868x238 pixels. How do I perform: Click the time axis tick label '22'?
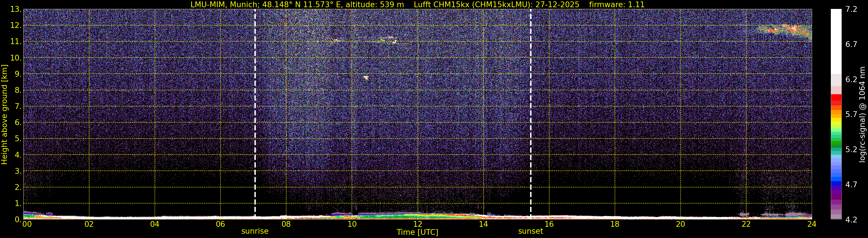(746, 224)
